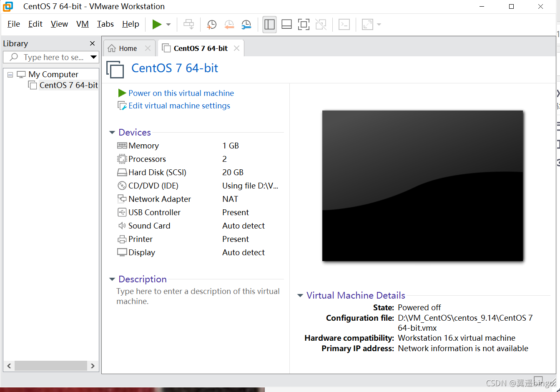
Task: Click the CD/DVD (IDE) device icon
Action: click(122, 186)
